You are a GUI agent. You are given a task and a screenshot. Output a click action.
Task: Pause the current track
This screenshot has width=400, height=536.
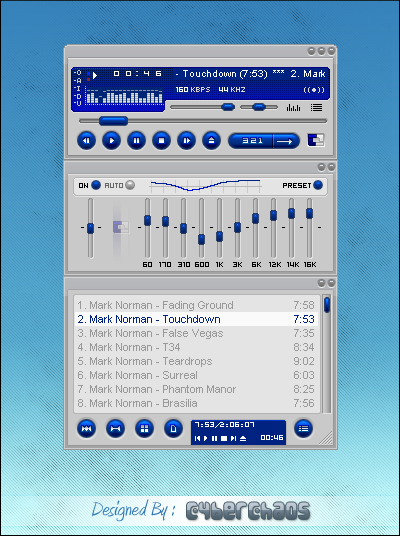136,140
